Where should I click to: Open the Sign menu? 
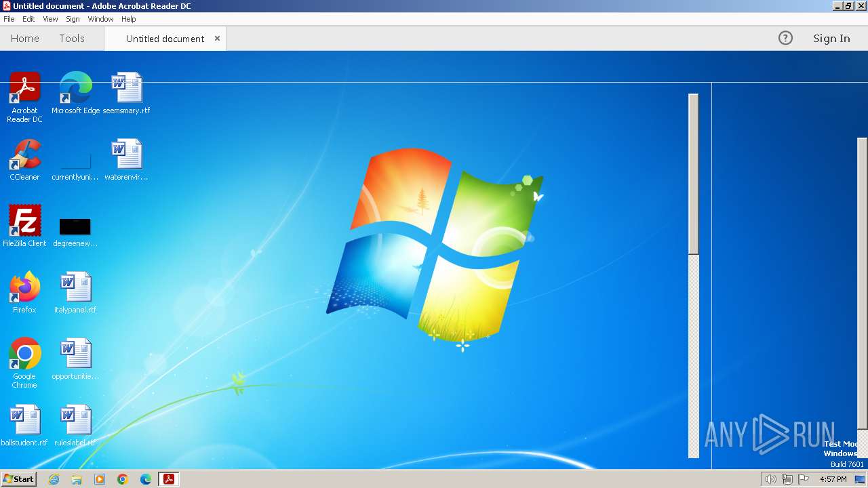(73, 19)
